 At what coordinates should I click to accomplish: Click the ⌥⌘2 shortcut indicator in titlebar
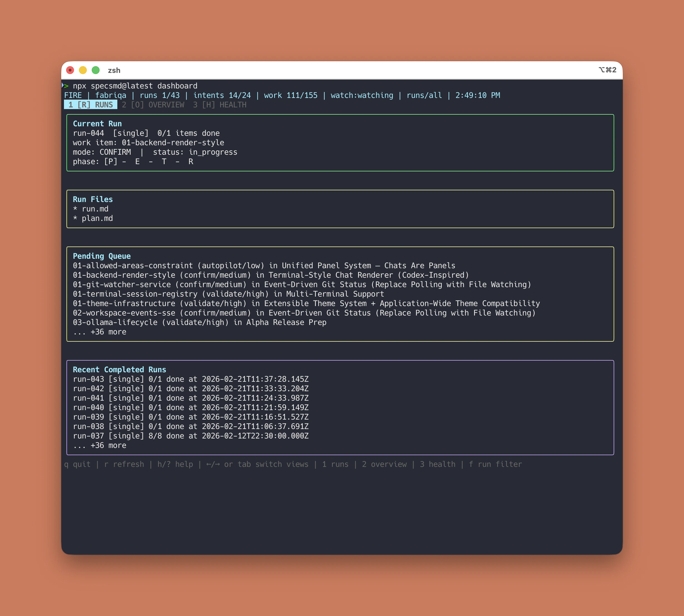coord(607,70)
